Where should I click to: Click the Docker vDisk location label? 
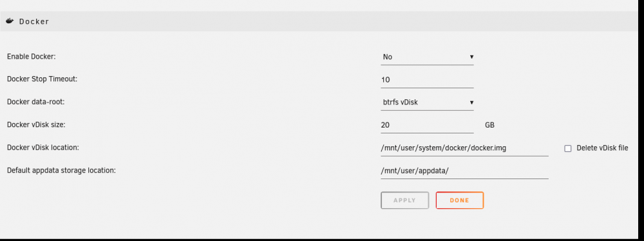click(43, 147)
